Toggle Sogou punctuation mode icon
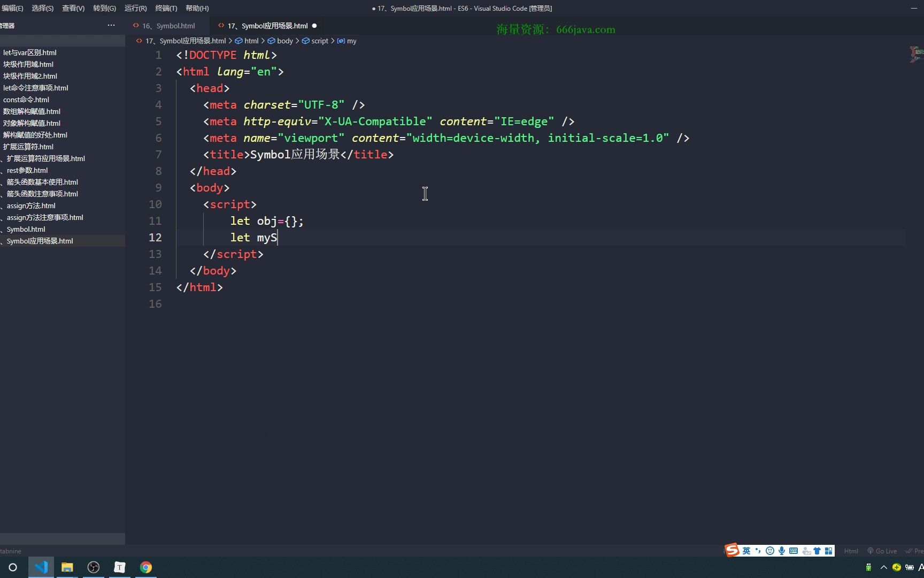Image resolution: width=924 pixels, height=578 pixels. (x=758, y=551)
